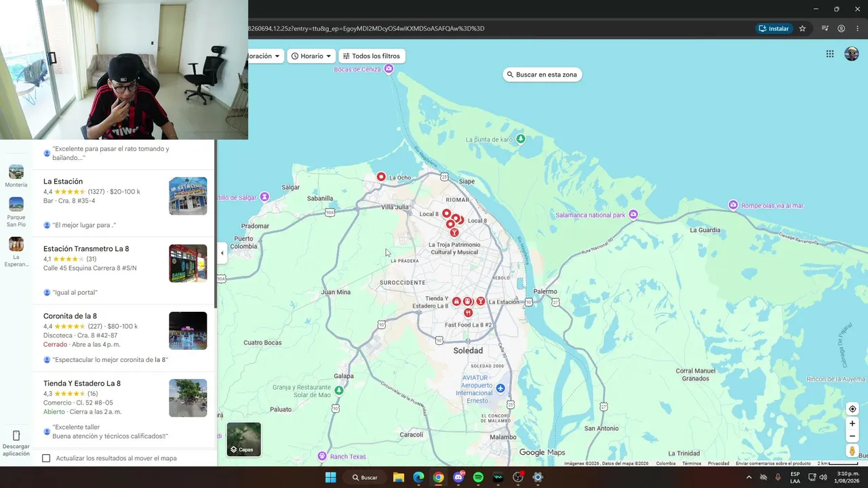868x488 pixels.
Task: Click Enviar comentarios sobre el producto
Action: click(773, 464)
